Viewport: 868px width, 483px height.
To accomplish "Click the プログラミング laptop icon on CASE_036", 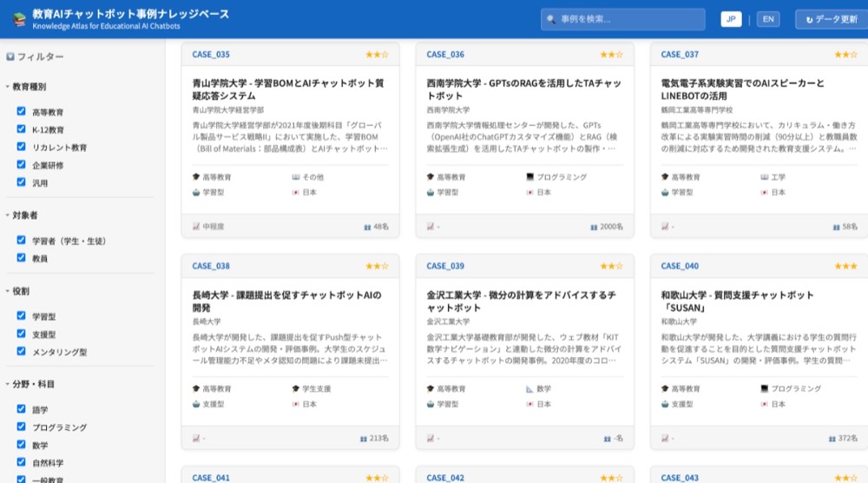I will coord(529,176).
